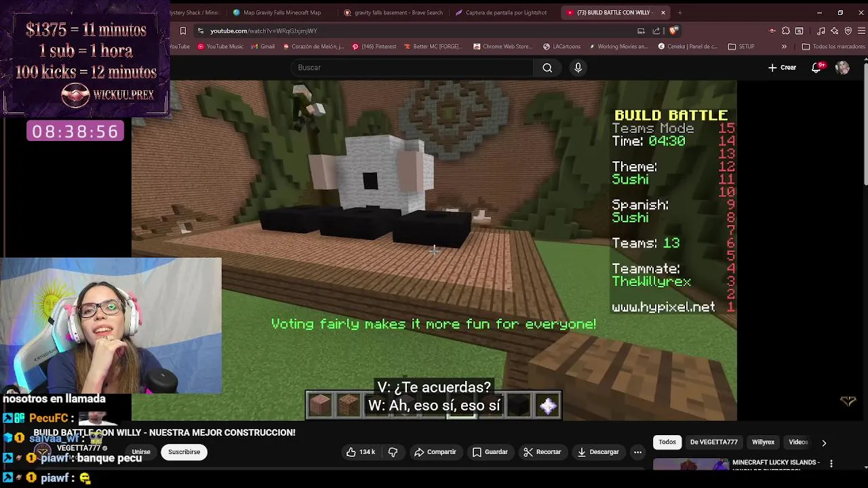Dislike the video
Image resolution: width=868 pixels, height=488 pixels.
[x=393, y=452]
